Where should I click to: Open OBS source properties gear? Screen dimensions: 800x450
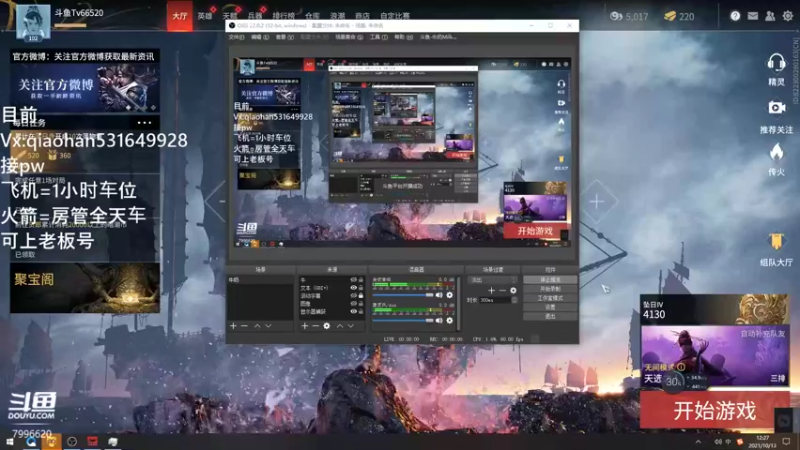[x=327, y=326]
